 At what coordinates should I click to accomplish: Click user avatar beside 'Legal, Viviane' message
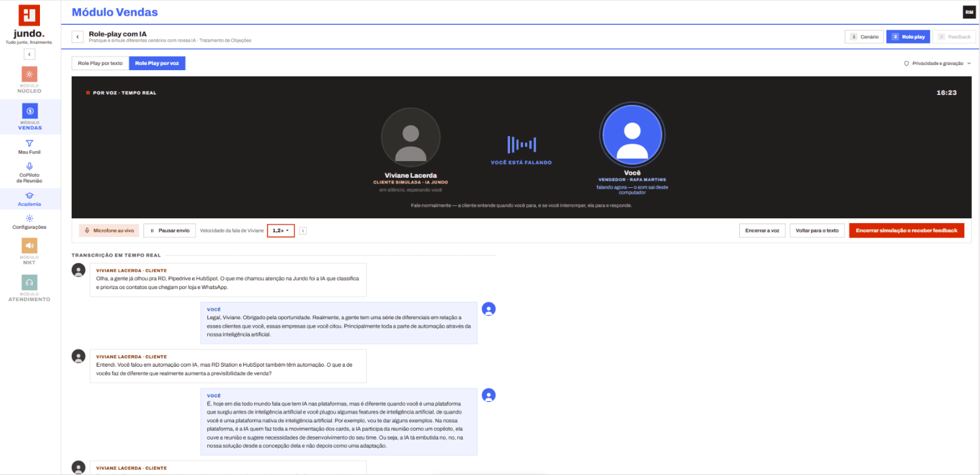[489, 309]
